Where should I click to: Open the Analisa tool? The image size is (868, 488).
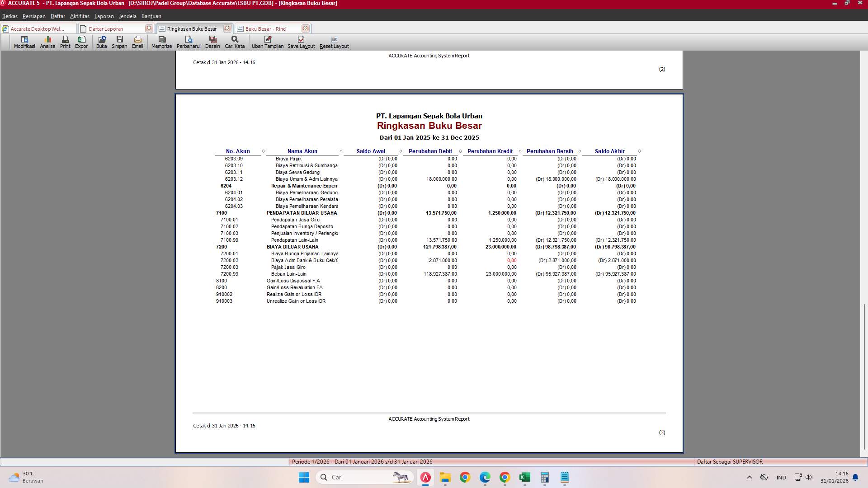click(x=47, y=42)
